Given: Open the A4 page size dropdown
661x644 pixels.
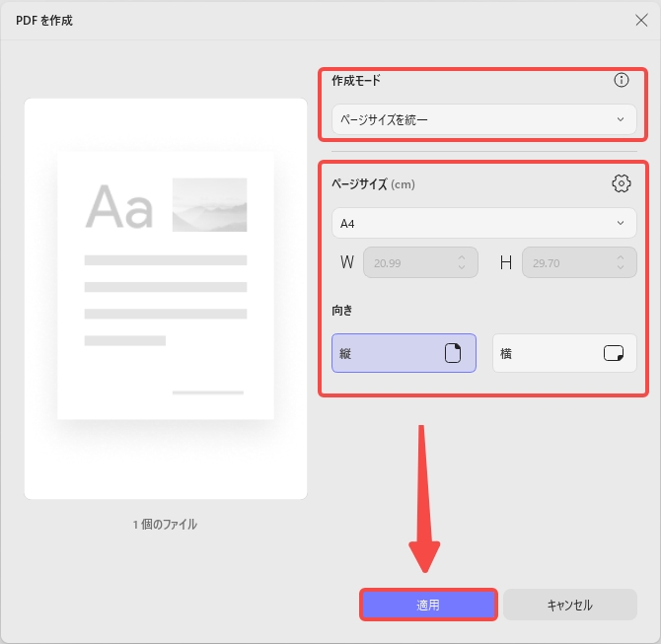Looking at the screenshot, I should [484, 223].
